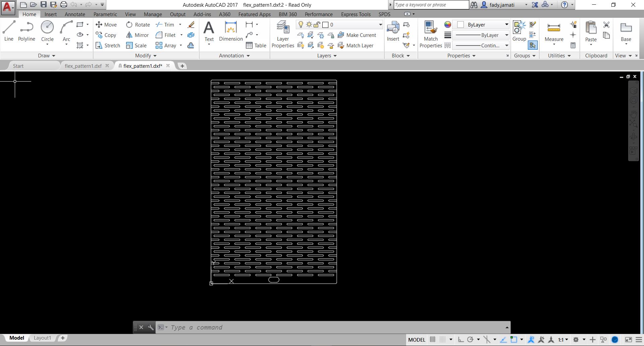Expand the Modify panel
This screenshot has width=644, height=346.
146,56
